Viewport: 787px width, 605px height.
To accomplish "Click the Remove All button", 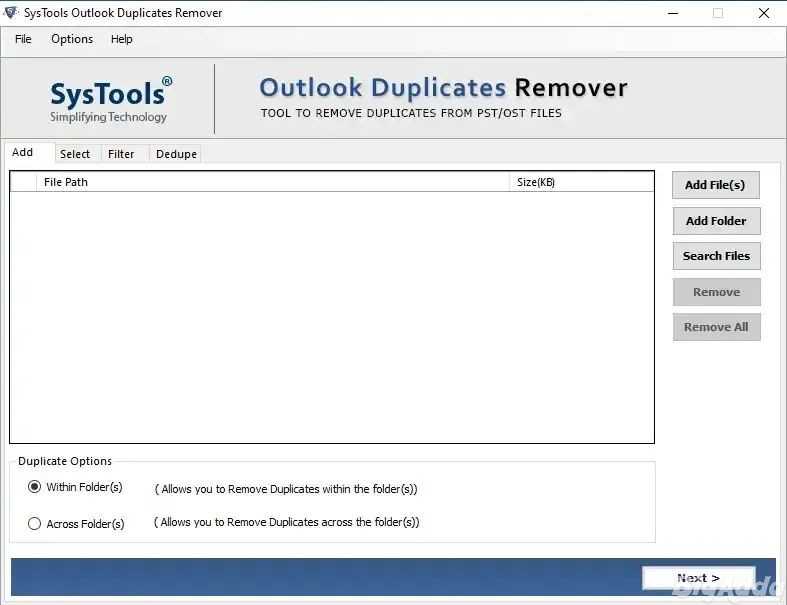I will [716, 327].
